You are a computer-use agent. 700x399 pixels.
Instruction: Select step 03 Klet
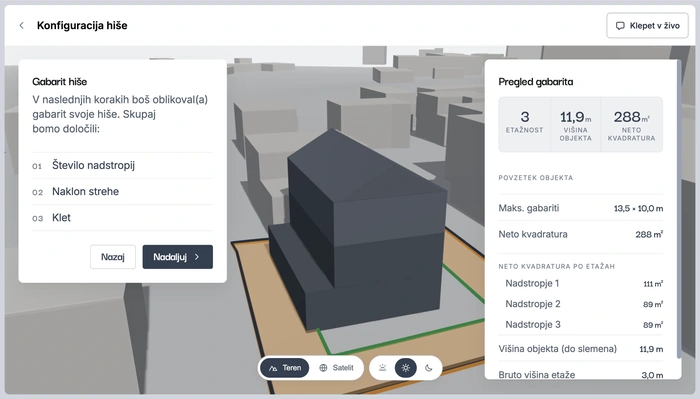122,218
